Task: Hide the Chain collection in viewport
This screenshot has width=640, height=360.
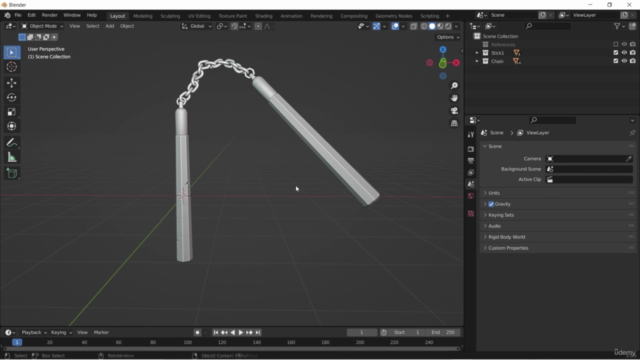Action: pyautogui.click(x=624, y=61)
